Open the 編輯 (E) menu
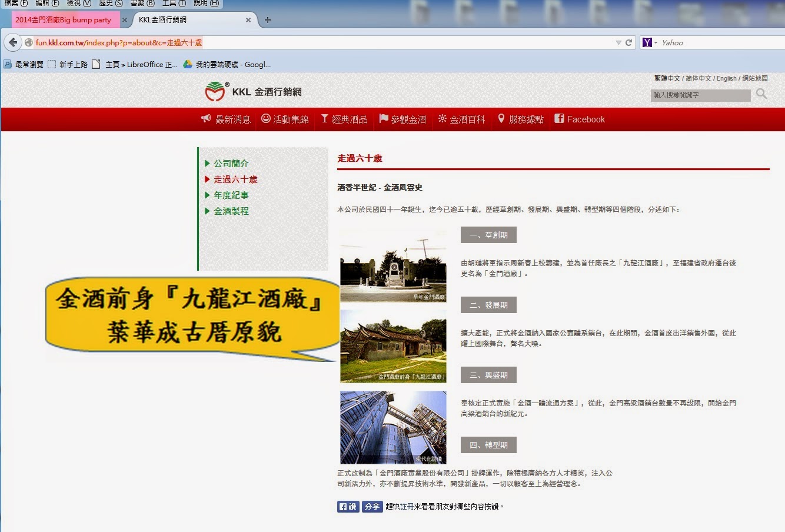The height and width of the screenshot is (532, 785). pos(47,3)
